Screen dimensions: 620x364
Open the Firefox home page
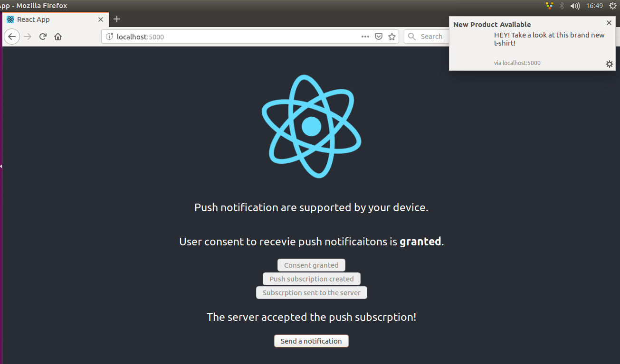pos(58,37)
